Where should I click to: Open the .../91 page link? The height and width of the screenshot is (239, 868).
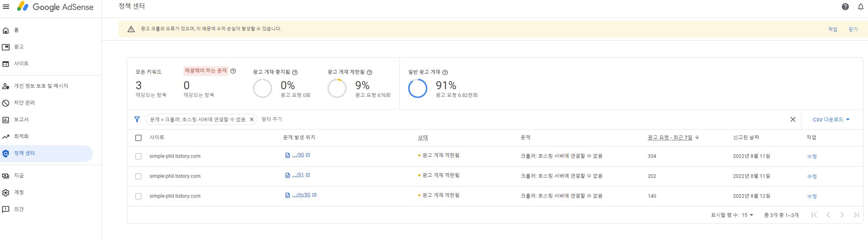pyautogui.click(x=298, y=175)
